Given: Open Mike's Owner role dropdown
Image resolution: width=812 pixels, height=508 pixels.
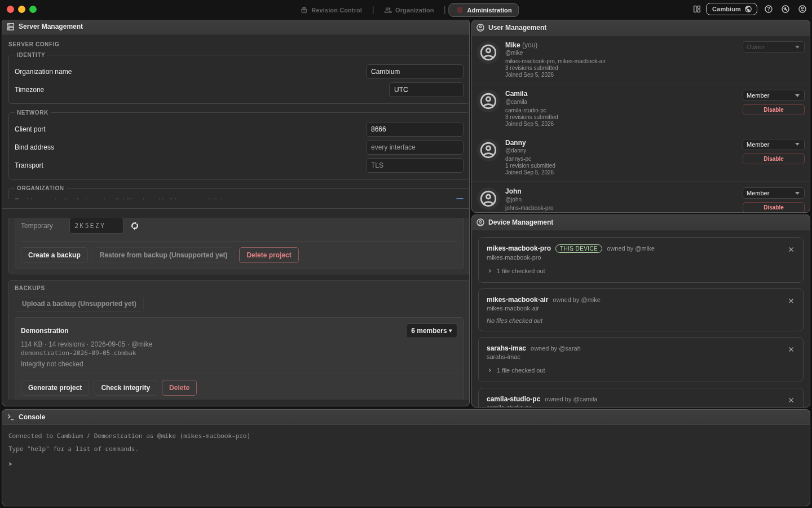Looking at the screenshot, I should [773, 47].
